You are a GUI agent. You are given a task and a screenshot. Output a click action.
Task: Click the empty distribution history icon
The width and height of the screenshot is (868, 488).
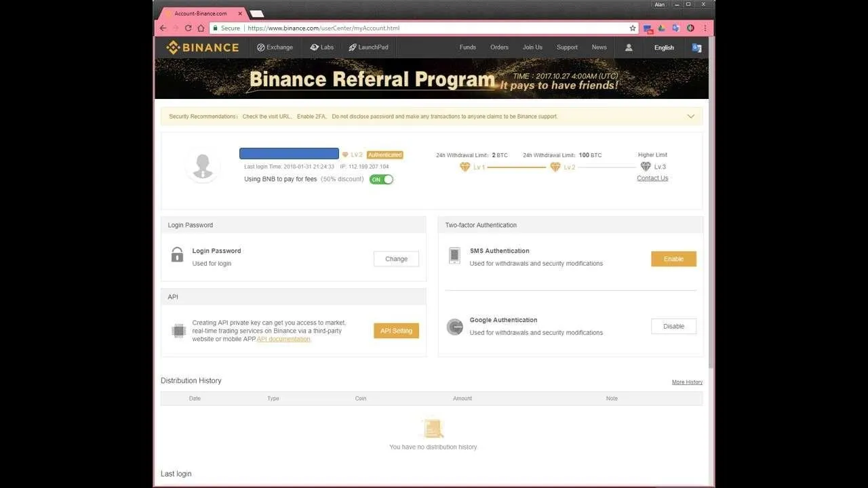[x=433, y=428]
